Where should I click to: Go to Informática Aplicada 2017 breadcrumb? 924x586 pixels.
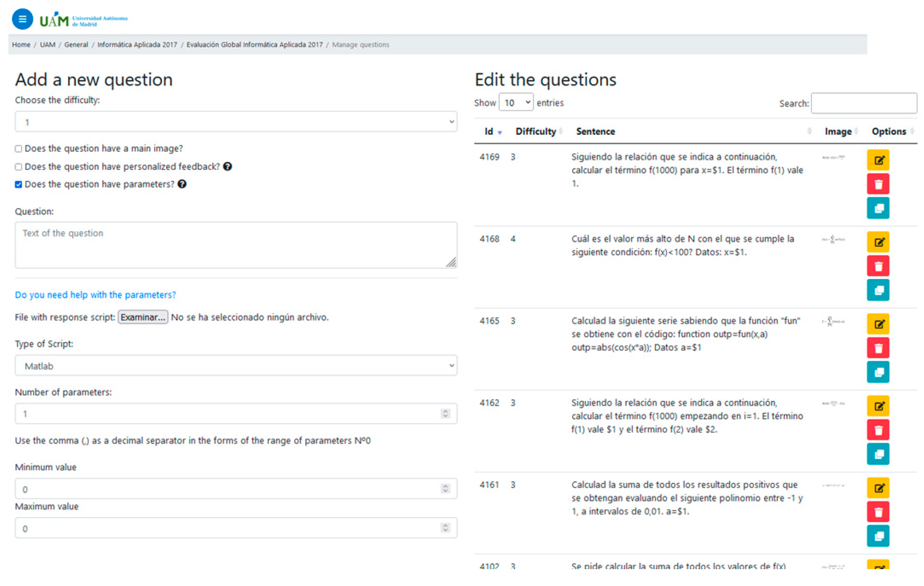click(137, 44)
